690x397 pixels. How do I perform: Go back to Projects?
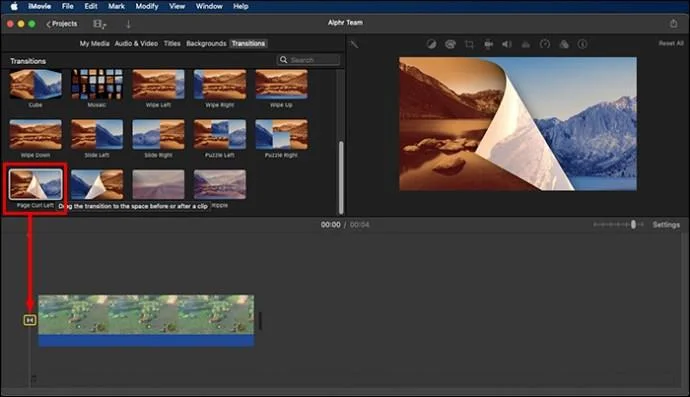coord(62,24)
